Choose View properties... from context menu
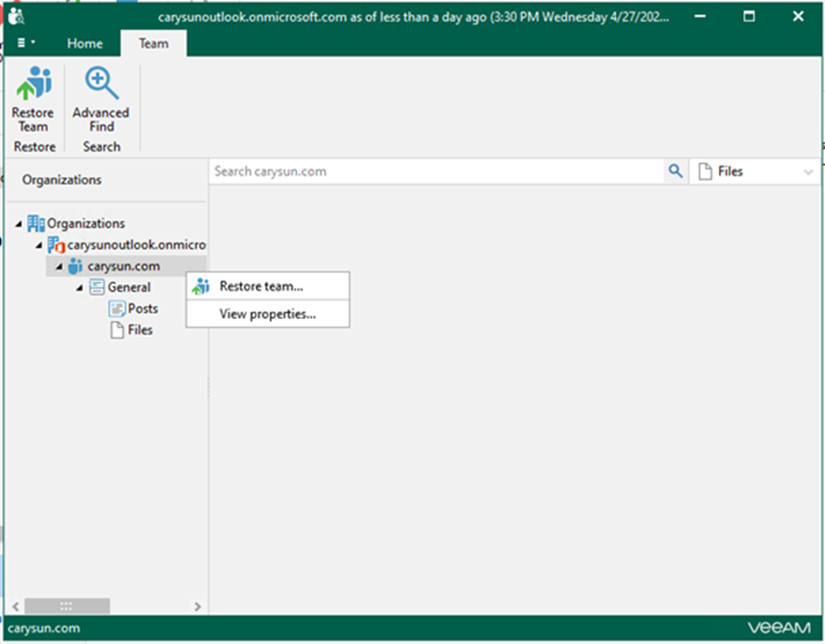The width and height of the screenshot is (825, 644). (x=267, y=313)
